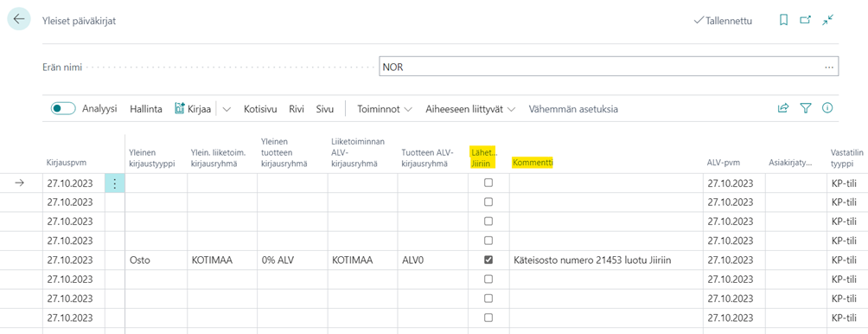The image size is (868, 334).
Task: Open the Aiheeseen liittyvät dropdown
Action: click(470, 109)
